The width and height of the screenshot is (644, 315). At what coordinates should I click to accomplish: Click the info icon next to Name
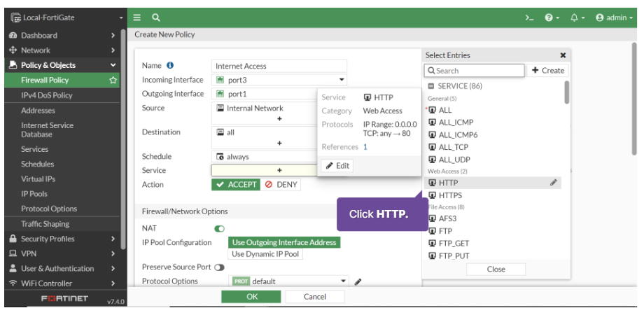(170, 65)
